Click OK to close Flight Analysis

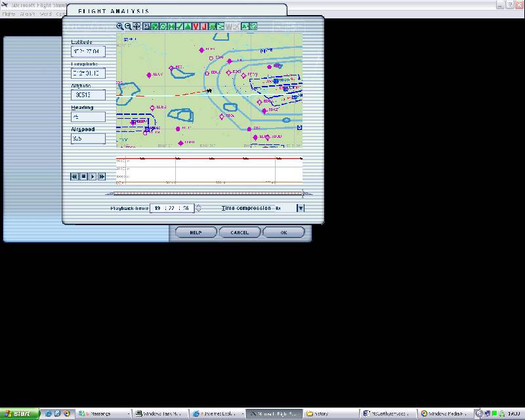pos(283,232)
